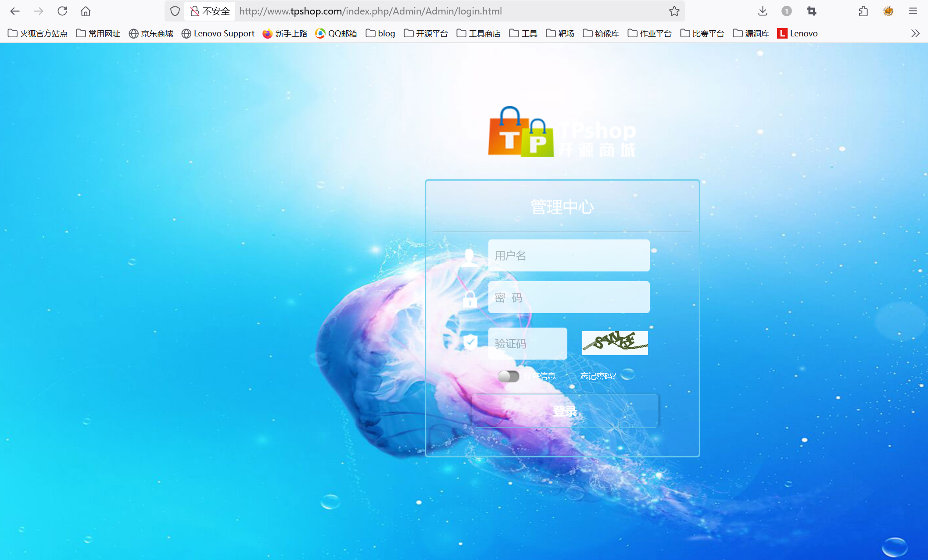Click the TPshop logo

point(562,132)
